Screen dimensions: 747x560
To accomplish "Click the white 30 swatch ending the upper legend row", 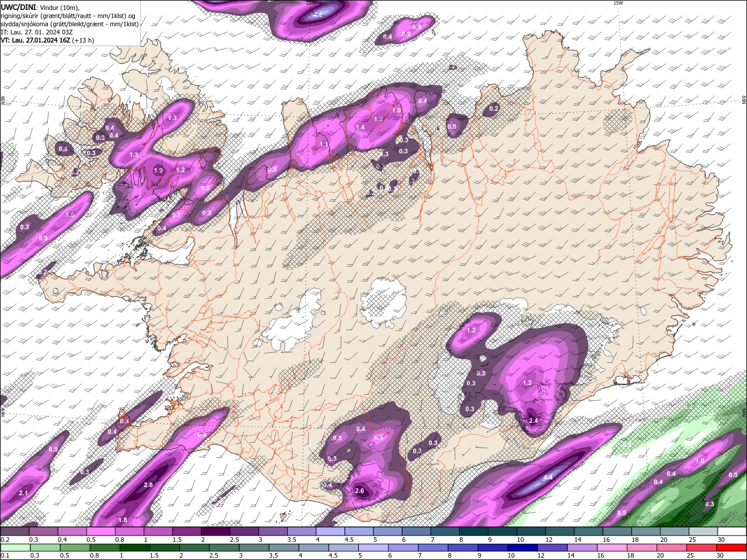I will click(731, 531).
